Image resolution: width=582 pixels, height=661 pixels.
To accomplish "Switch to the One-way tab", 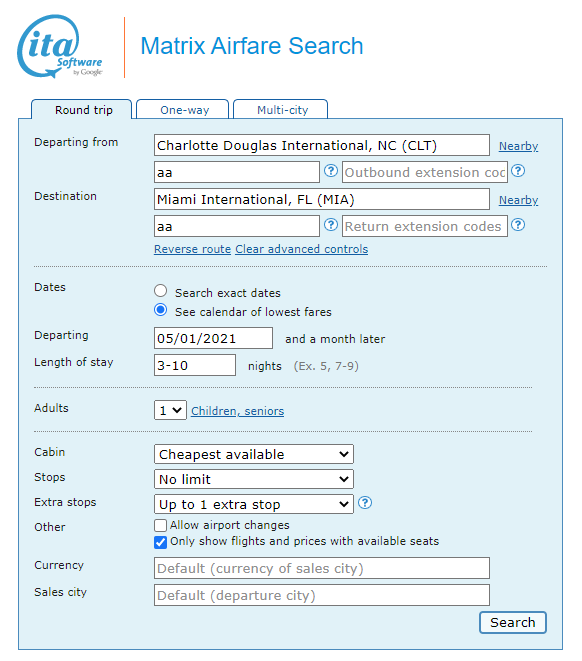I will 184,110.
